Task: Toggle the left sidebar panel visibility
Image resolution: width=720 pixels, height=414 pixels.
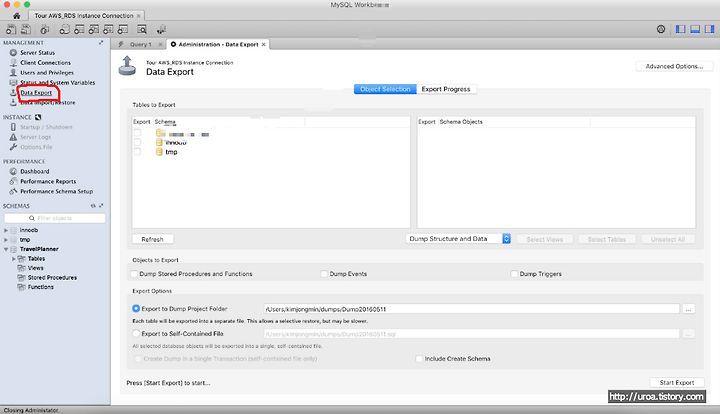Action: point(681,29)
